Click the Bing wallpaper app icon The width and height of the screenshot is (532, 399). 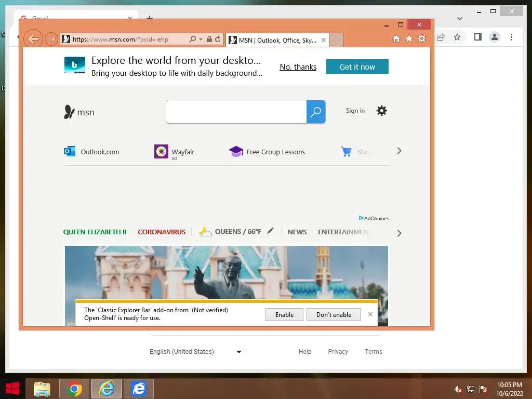(x=75, y=65)
